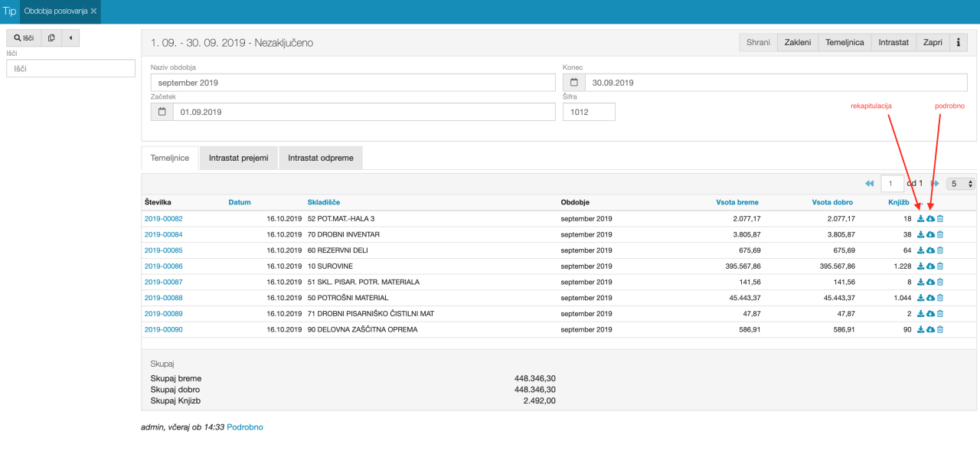Close the Obdobja poslovanja tab
Image resolution: width=980 pixels, height=451 pixels.
pos(93,11)
